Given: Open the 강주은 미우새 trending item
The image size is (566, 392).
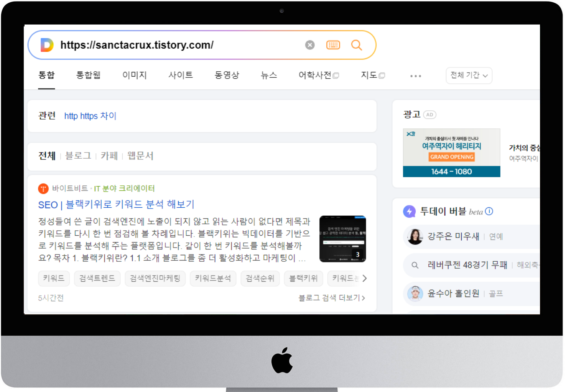Looking at the screenshot, I should [454, 236].
